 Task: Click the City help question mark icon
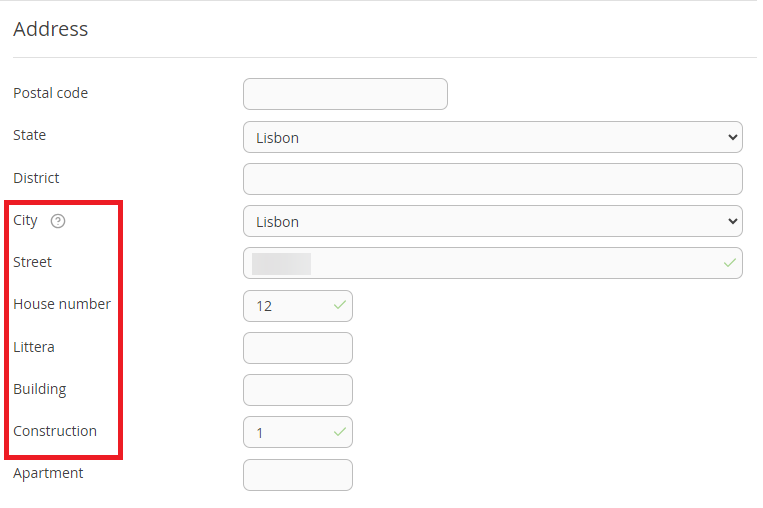point(58,221)
